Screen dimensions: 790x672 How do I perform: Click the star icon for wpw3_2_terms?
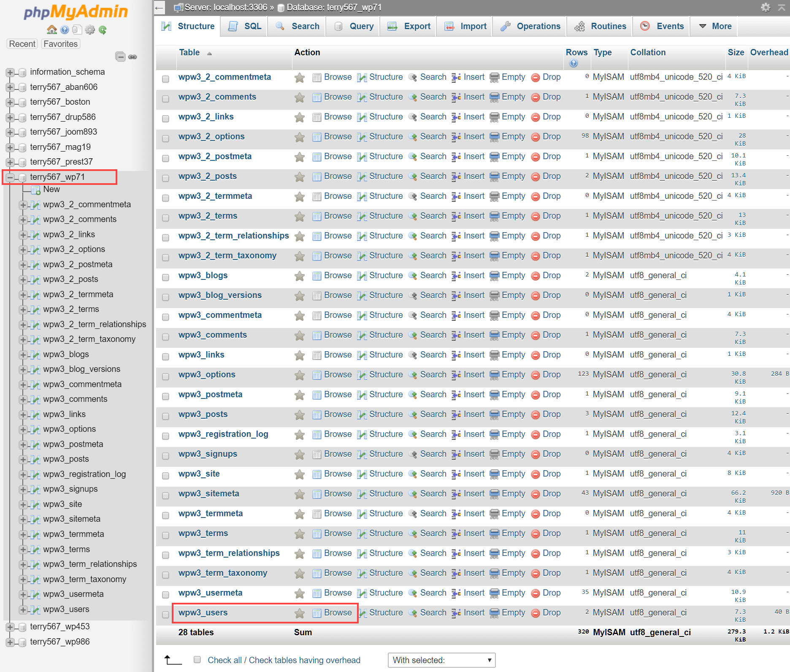(x=300, y=217)
